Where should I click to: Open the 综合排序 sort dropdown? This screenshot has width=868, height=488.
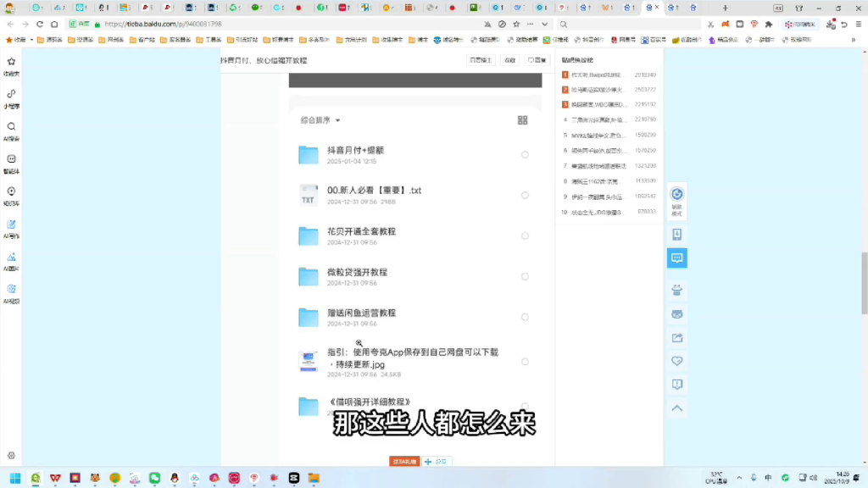319,119
